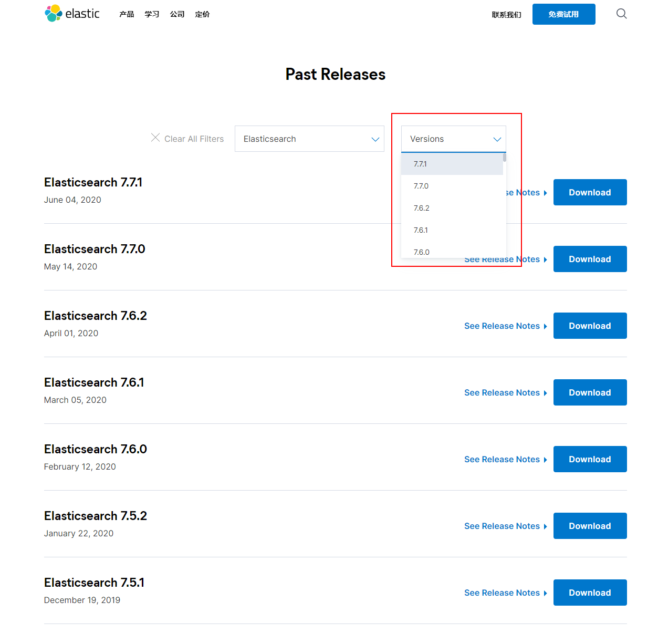Screen dimensions: 658x644
Task: Click the X icon to clear all filters
Action: coord(155,138)
